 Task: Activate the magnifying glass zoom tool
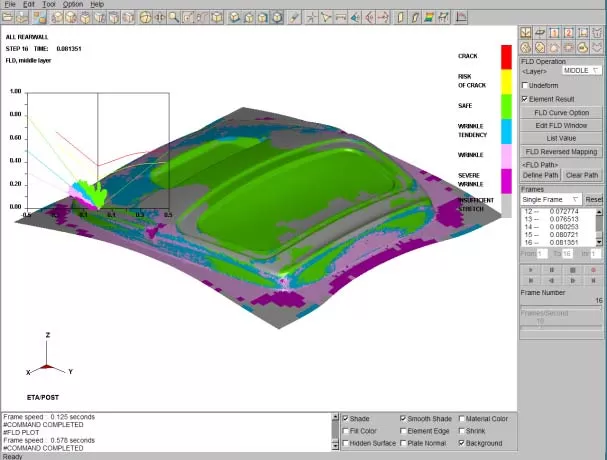pos(174,17)
